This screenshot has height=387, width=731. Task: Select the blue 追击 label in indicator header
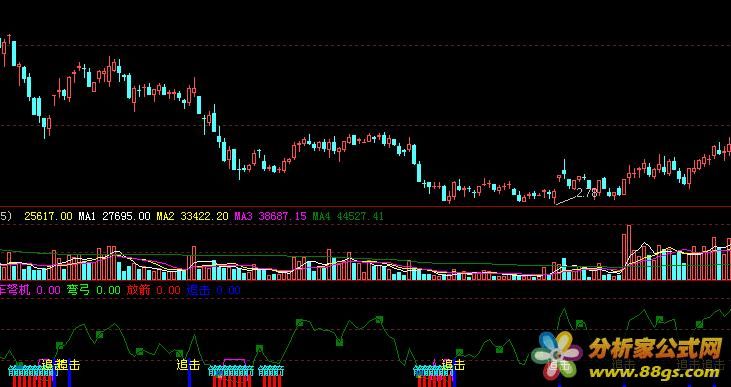coord(198,290)
